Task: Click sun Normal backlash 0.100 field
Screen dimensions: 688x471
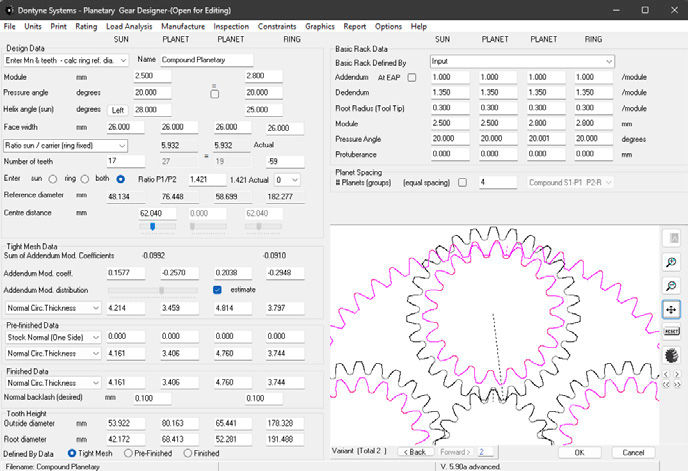Action: (152, 399)
